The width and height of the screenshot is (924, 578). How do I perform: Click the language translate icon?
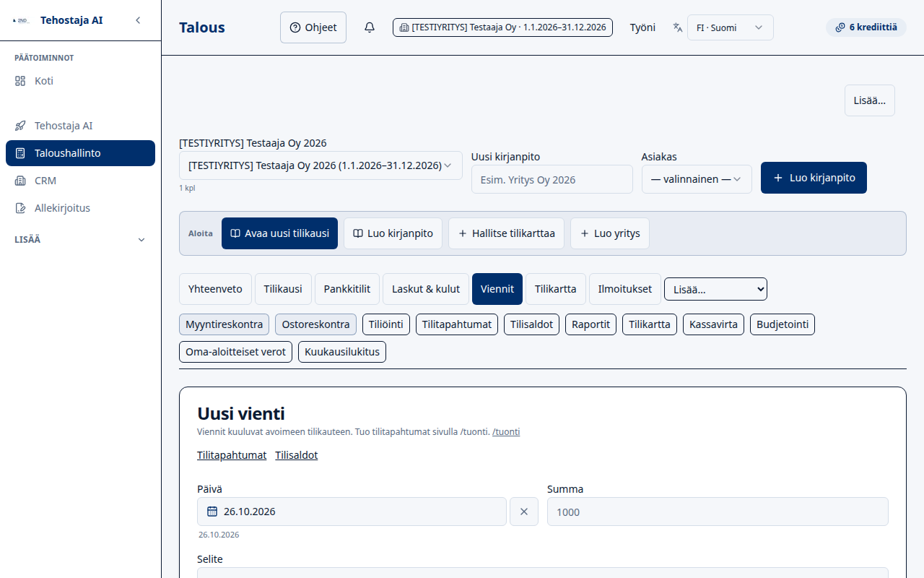coord(677,27)
